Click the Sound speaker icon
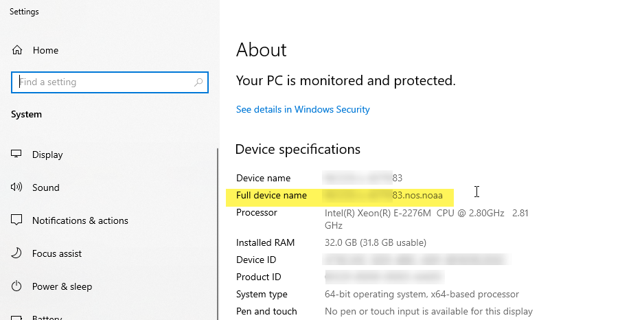This screenshot has height=320, width=644. pos(16,187)
